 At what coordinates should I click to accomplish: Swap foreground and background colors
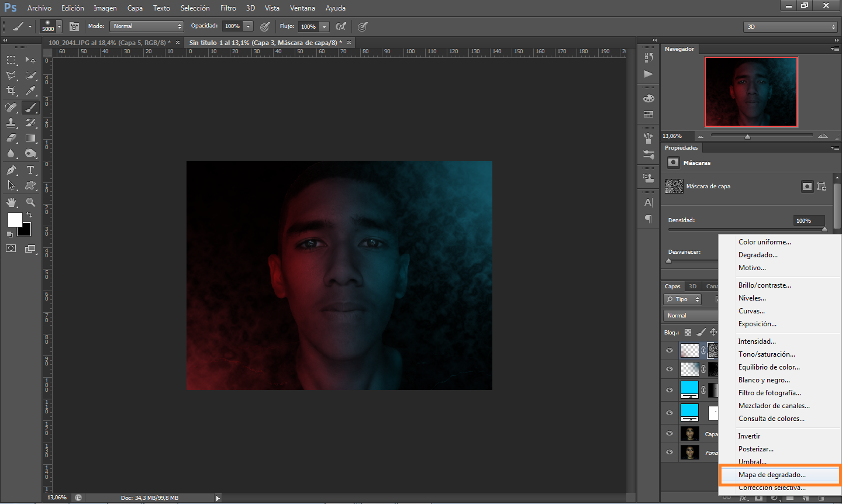click(29, 215)
